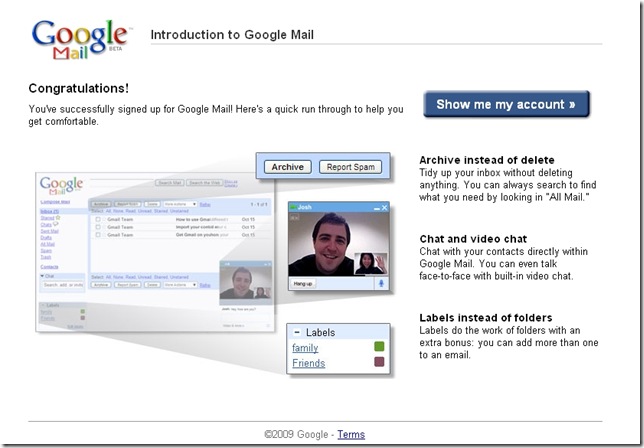The height and width of the screenshot is (448, 644).
Task: Open the Friends label link
Action: [309, 363]
